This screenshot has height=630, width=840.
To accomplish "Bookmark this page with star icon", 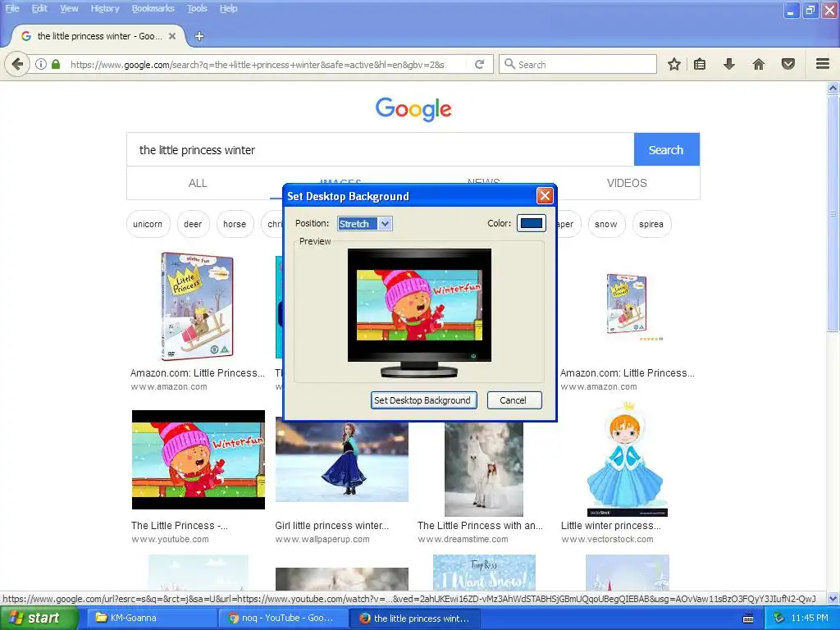I will (674, 64).
